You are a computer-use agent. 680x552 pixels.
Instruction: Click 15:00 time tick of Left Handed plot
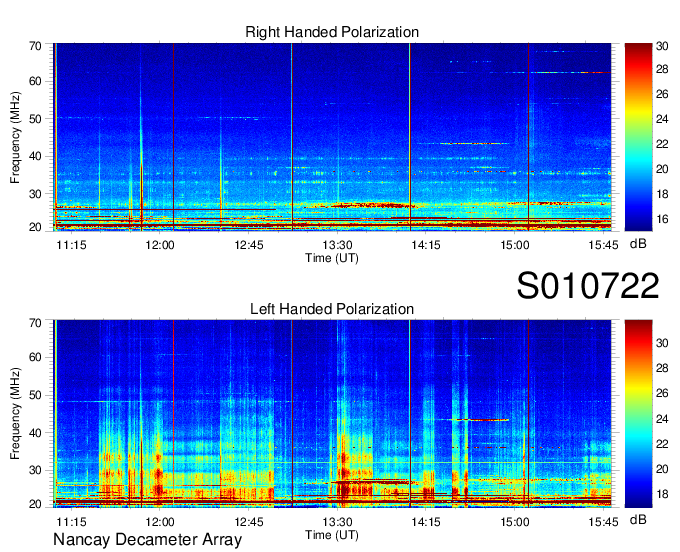point(515,522)
